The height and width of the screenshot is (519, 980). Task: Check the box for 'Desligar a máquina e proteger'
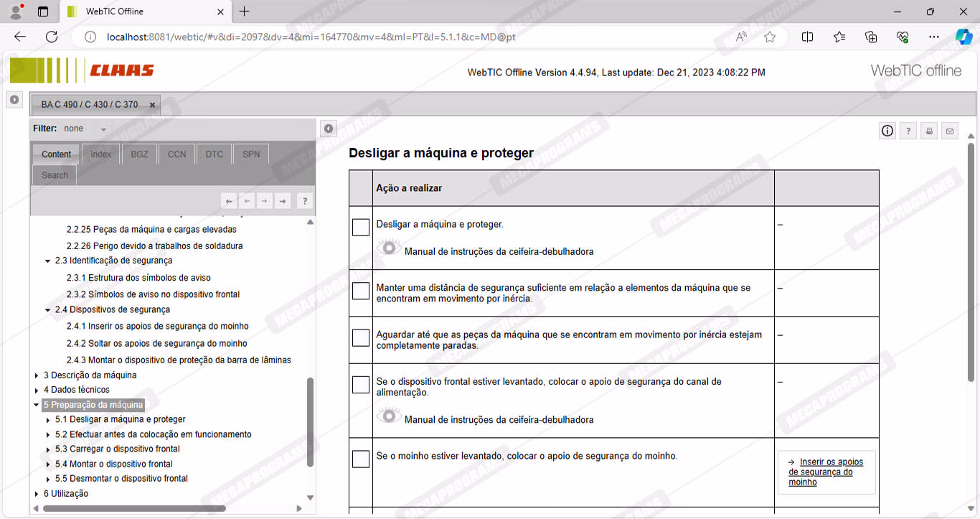pyautogui.click(x=361, y=227)
